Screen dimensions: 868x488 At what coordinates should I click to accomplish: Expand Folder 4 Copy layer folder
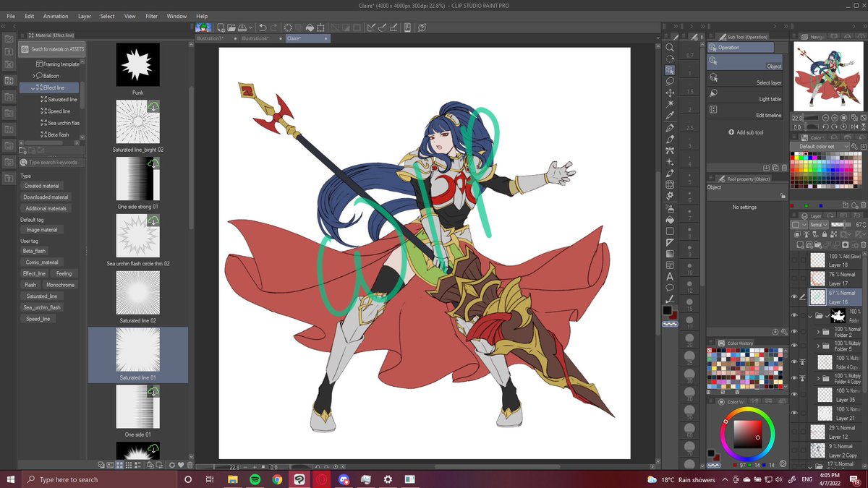[818, 377]
